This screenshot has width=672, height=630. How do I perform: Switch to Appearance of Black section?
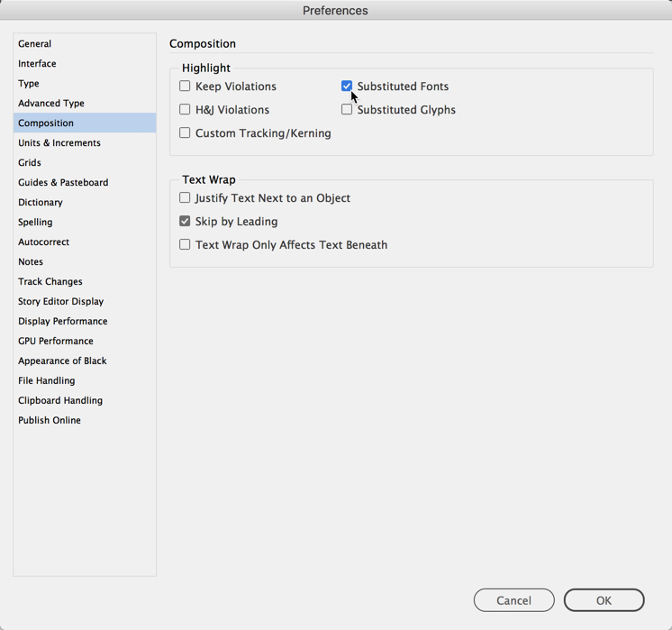point(62,361)
